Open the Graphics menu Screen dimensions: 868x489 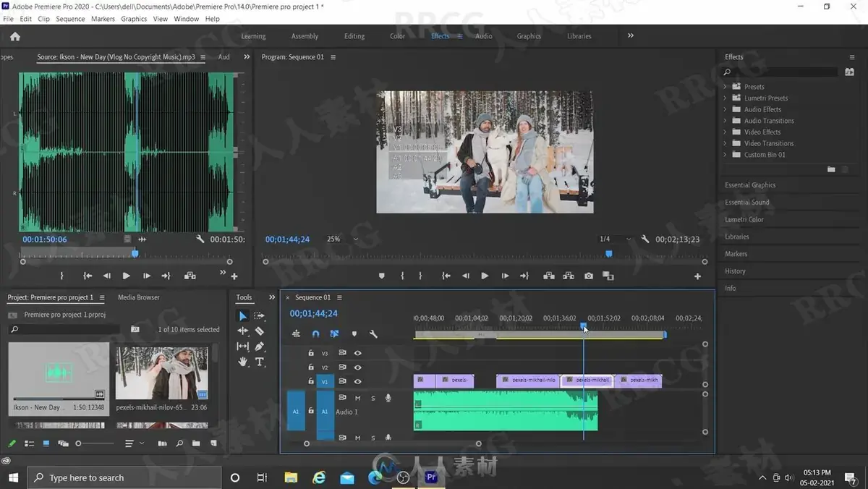(134, 19)
